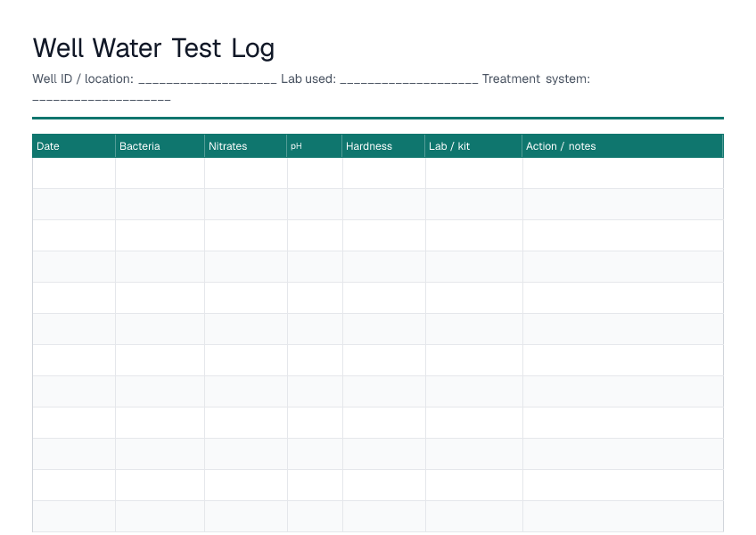
Task: Select the 'Nitrates' column header
Action: (x=246, y=146)
